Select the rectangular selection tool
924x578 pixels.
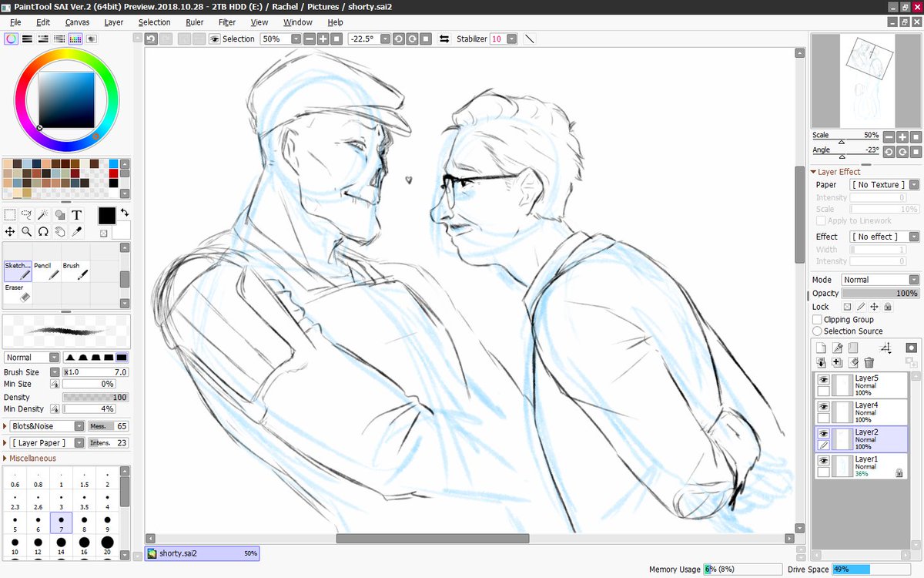coord(10,215)
